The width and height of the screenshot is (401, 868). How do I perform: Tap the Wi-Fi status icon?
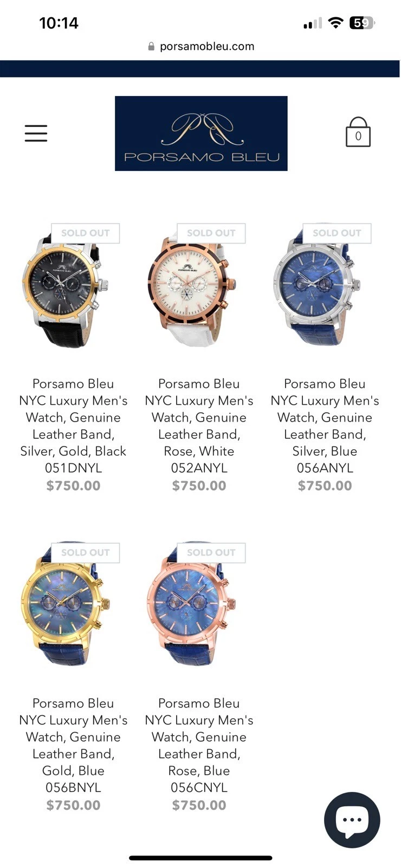coord(336,23)
